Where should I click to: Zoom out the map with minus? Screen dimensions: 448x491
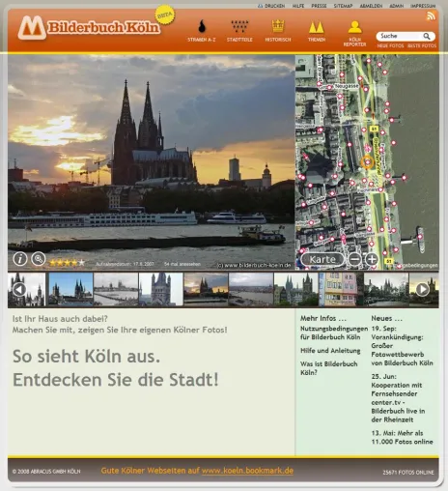(x=354, y=259)
